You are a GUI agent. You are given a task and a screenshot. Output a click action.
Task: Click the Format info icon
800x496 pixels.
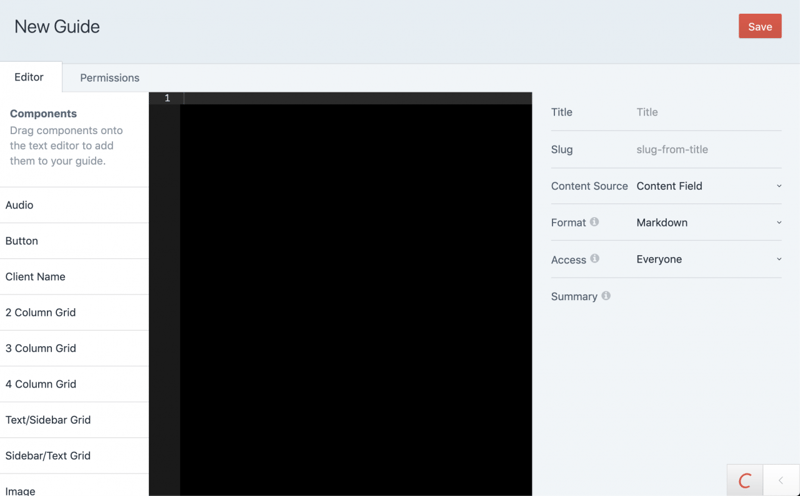tap(594, 222)
